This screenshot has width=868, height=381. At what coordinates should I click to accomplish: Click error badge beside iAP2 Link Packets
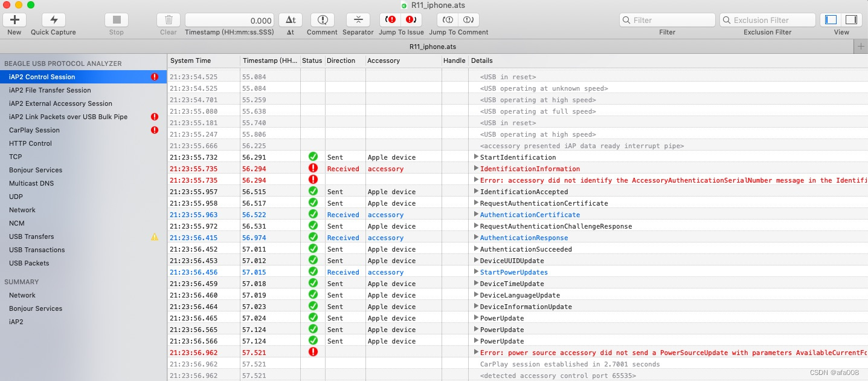click(155, 117)
